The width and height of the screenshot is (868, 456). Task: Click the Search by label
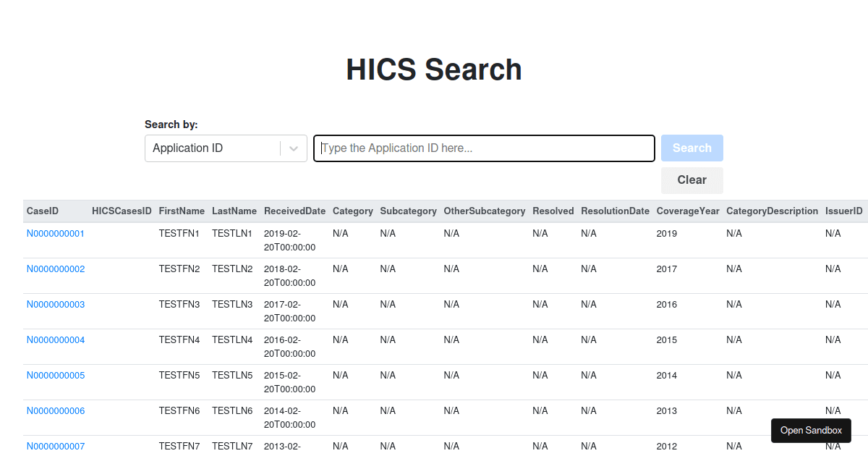click(x=171, y=124)
